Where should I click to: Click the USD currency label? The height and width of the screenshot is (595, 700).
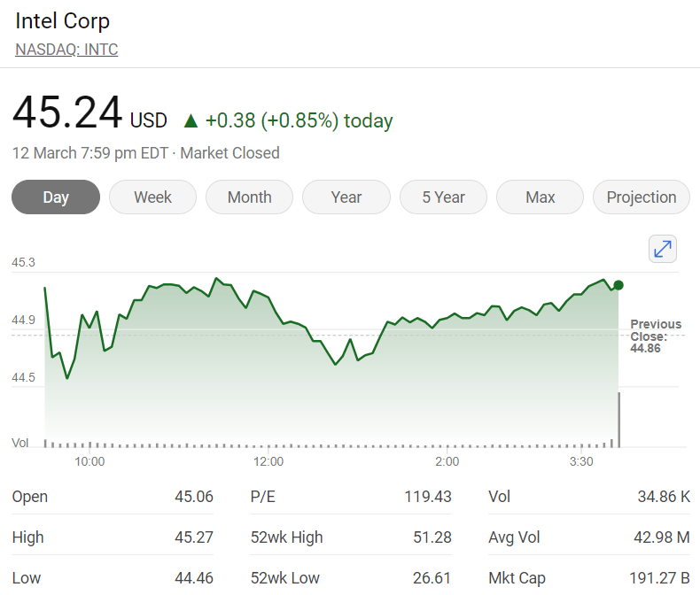149,121
